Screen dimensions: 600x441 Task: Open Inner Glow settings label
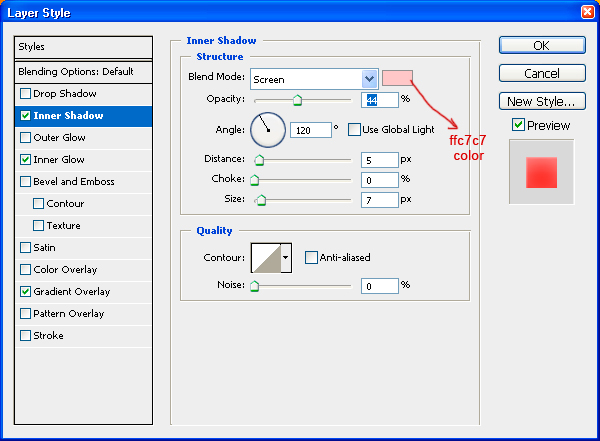point(59,160)
